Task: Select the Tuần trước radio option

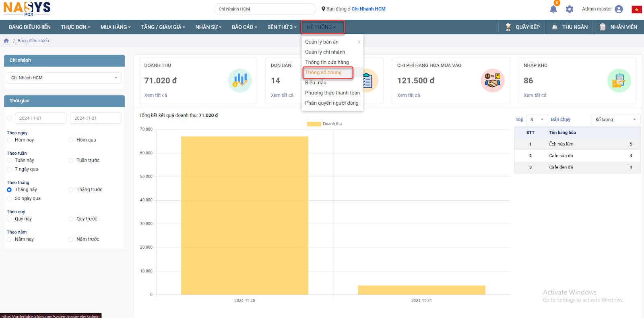Action: (71, 160)
